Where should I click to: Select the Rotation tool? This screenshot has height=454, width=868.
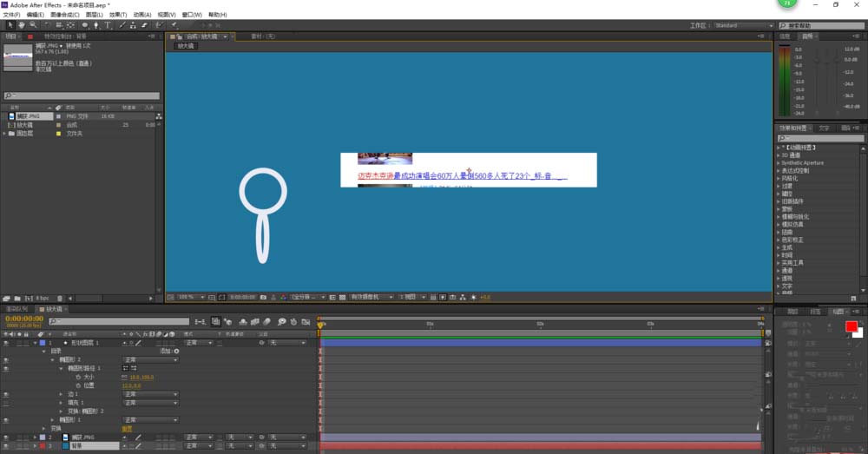(x=47, y=25)
